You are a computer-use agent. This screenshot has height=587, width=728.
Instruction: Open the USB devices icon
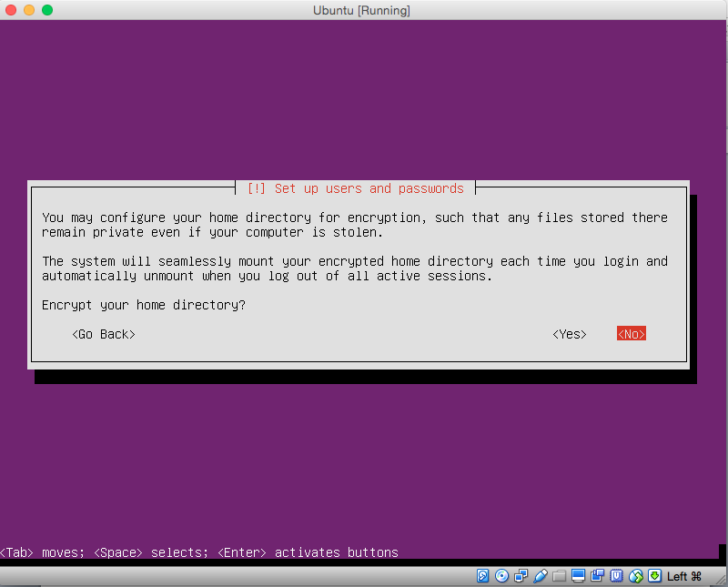541,576
